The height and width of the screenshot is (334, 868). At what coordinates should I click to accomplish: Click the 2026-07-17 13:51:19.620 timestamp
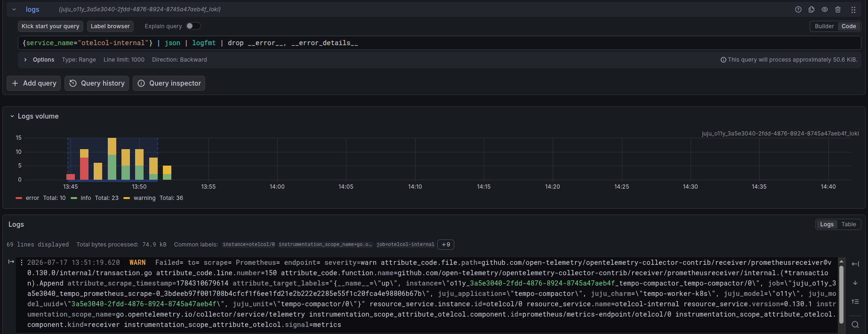tap(73, 262)
